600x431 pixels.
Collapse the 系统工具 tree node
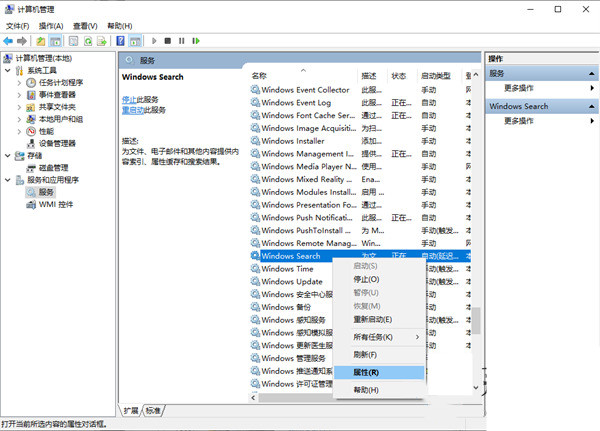tap(8, 70)
